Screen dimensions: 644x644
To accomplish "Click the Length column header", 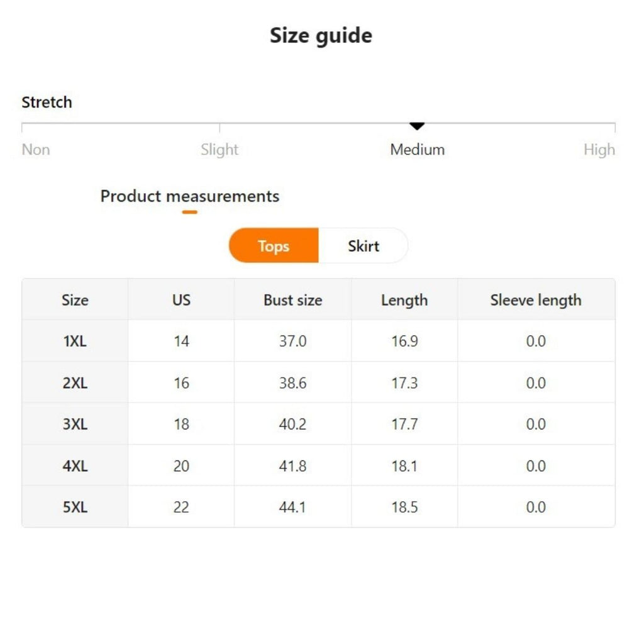I will 404,300.
